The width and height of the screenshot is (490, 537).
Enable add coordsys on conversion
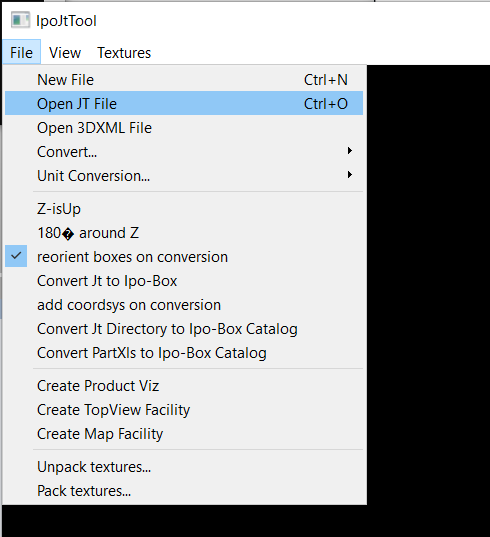tap(184, 304)
